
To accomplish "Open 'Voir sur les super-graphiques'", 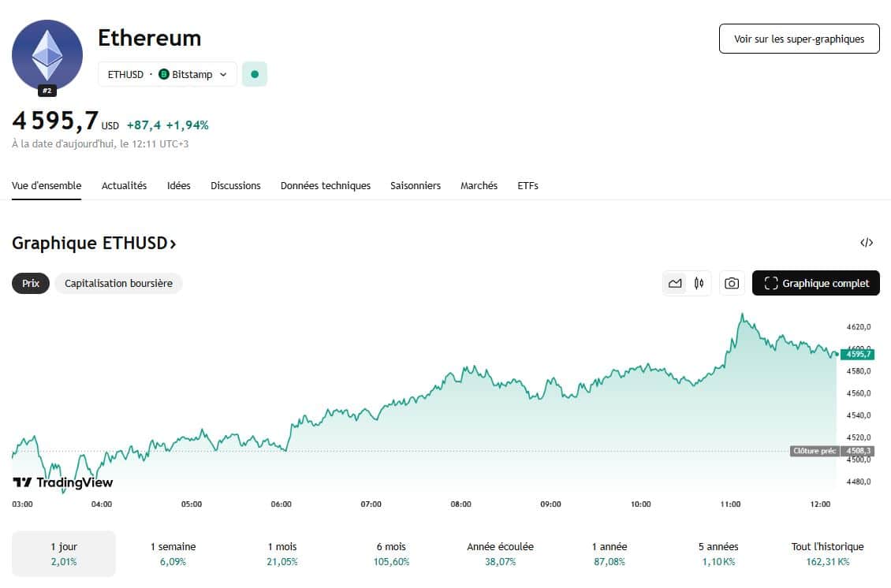I will pos(799,39).
